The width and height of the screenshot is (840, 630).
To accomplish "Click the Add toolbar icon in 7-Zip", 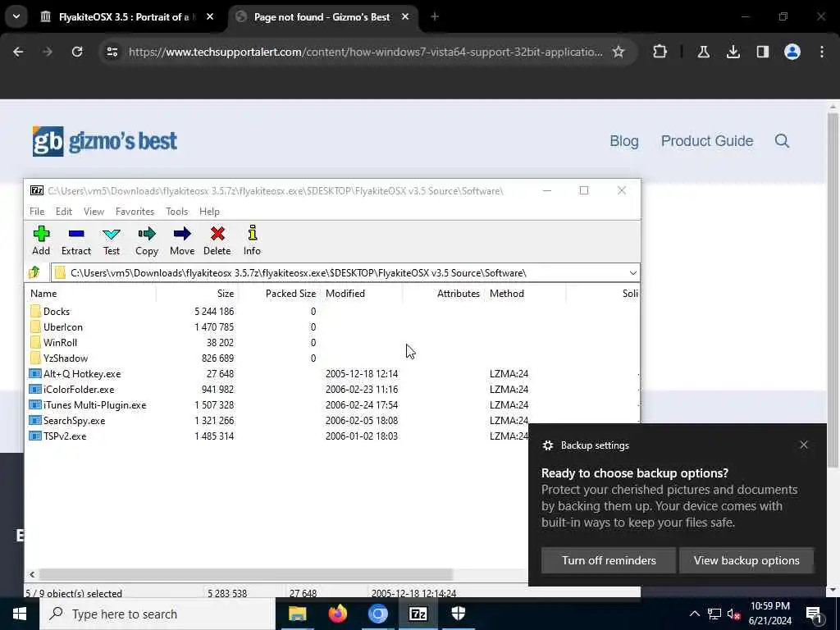I will [41, 234].
